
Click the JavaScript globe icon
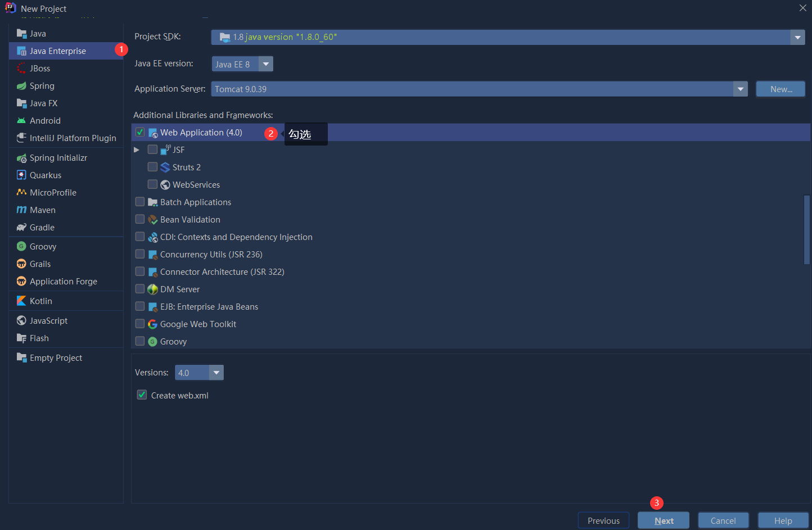pos(21,321)
